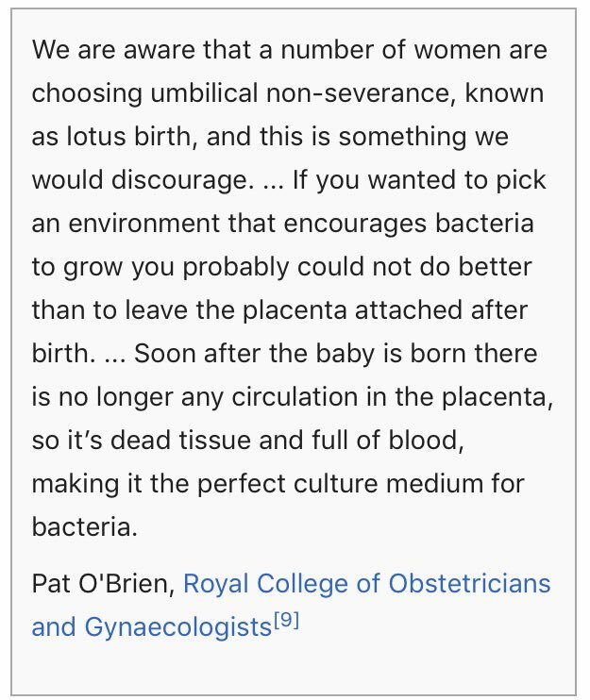Click the name Pat O'Brien

[103, 583]
